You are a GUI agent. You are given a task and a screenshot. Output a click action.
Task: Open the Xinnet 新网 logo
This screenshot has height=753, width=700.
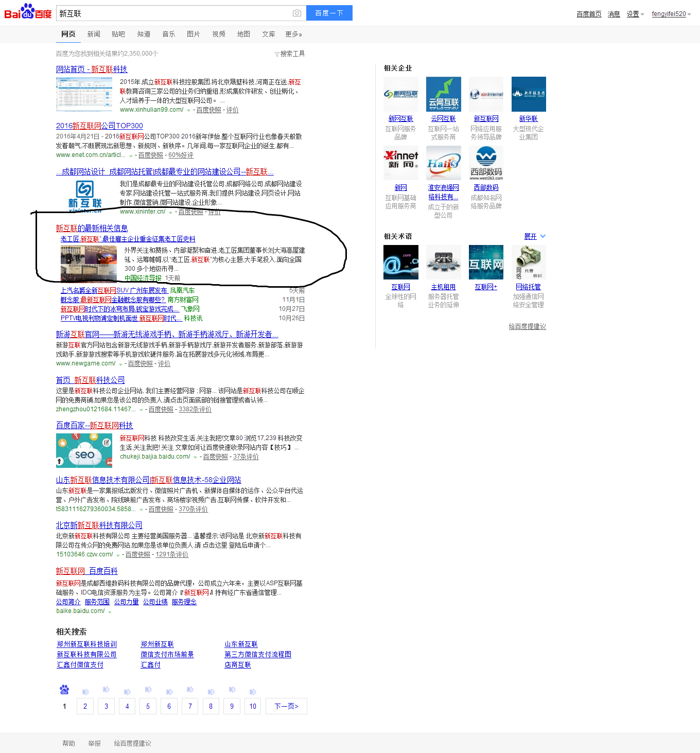point(401,163)
